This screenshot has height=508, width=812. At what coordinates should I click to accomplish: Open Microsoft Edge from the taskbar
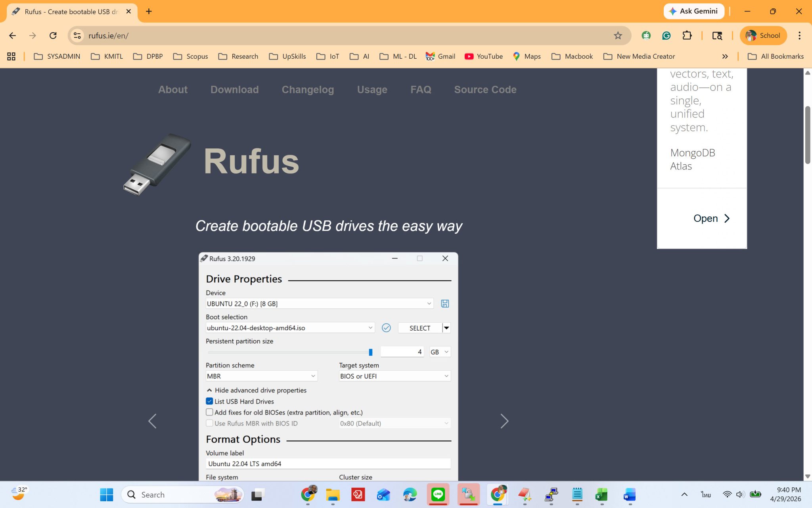410,495
